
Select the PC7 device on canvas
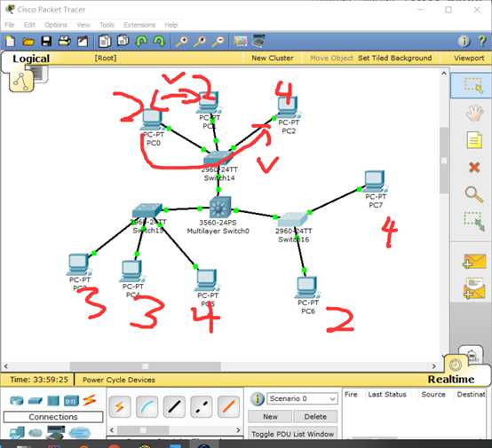click(x=375, y=181)
